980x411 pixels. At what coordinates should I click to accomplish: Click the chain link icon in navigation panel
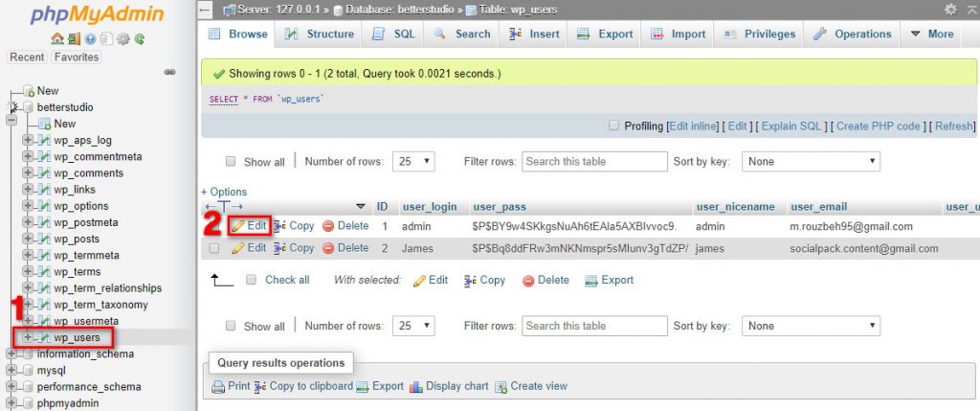tap(169, 72)
